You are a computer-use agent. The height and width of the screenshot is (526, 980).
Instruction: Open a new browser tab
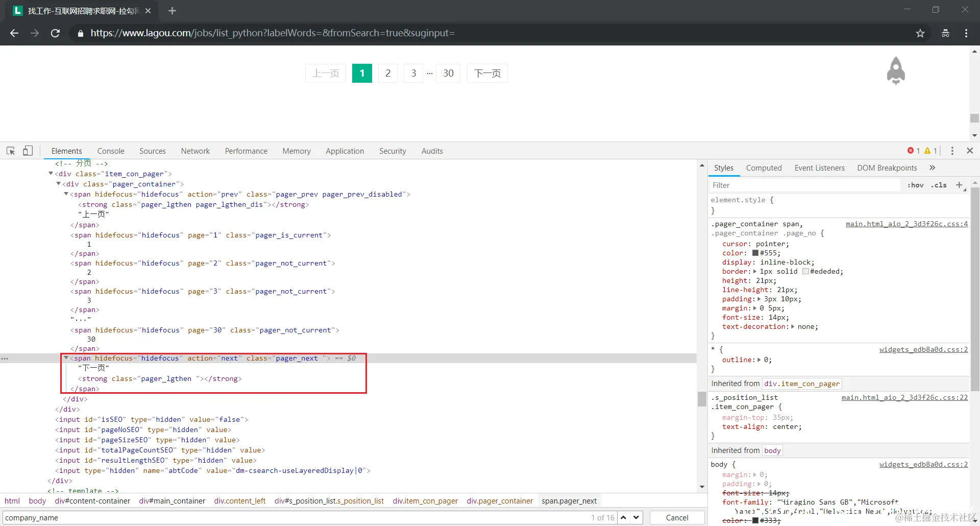pos(172,11)
